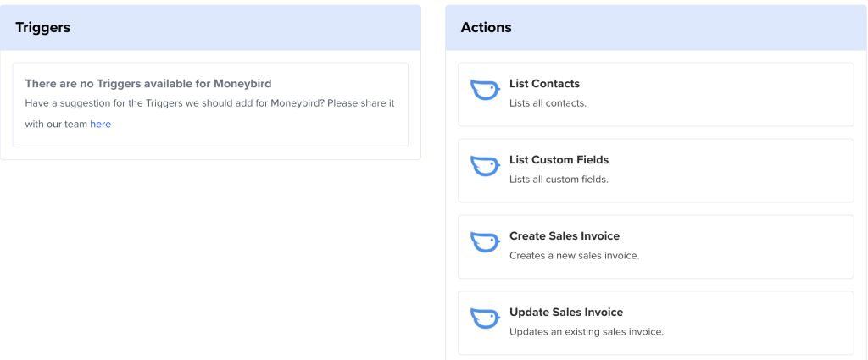868x360 pixels.
Task: Click the Moneybird icon beside List Contacts
Action: click(x=484, y=90)
